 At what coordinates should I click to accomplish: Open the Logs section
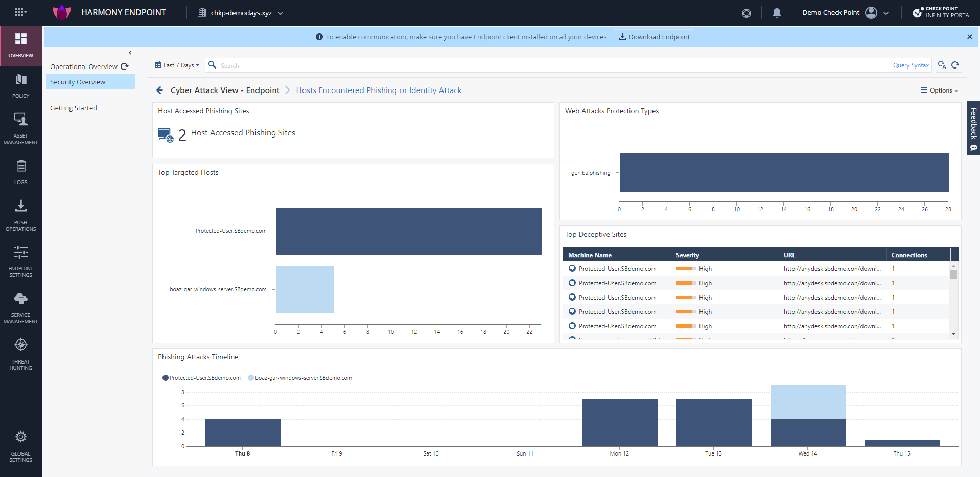[x=21, y=172]
